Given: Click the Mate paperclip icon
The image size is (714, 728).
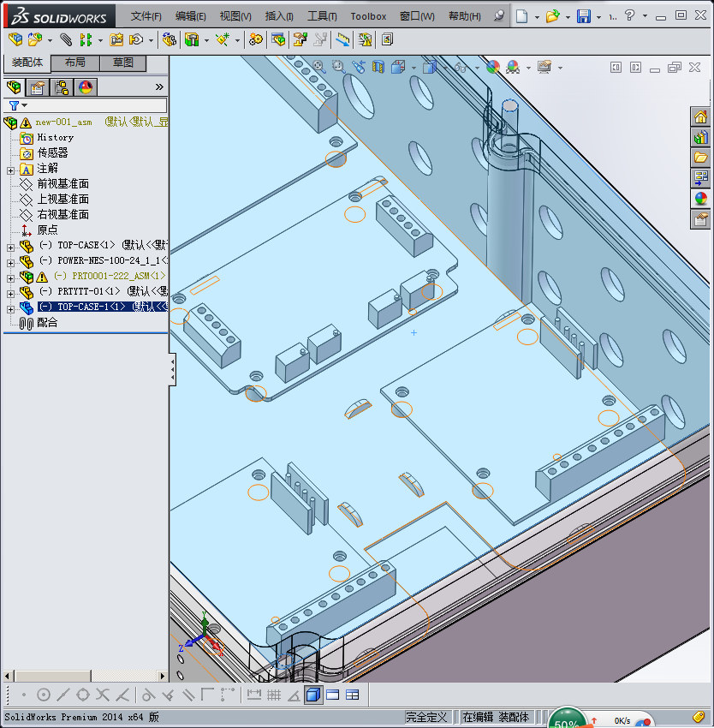Looking at the screenshot, I should (x=66, y=39).
